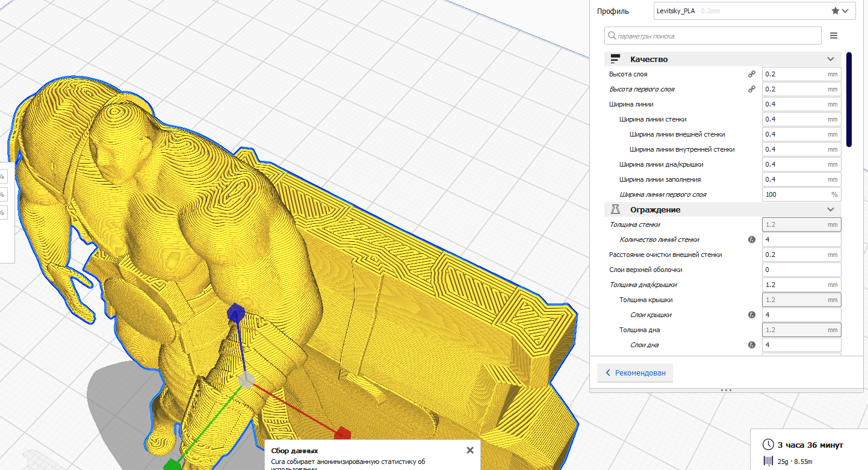Click the fx icon next to Количество линий стенки
Screen dimensions: 868x470
point(751,240)
